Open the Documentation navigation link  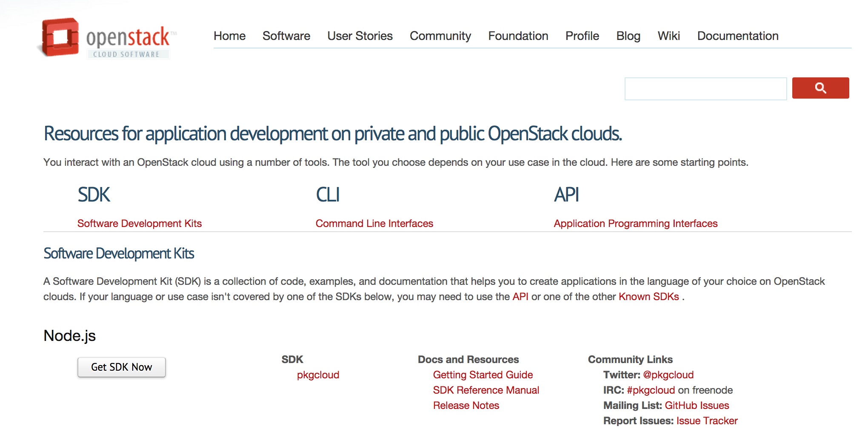pyautogui.click(x=737, y=36)
